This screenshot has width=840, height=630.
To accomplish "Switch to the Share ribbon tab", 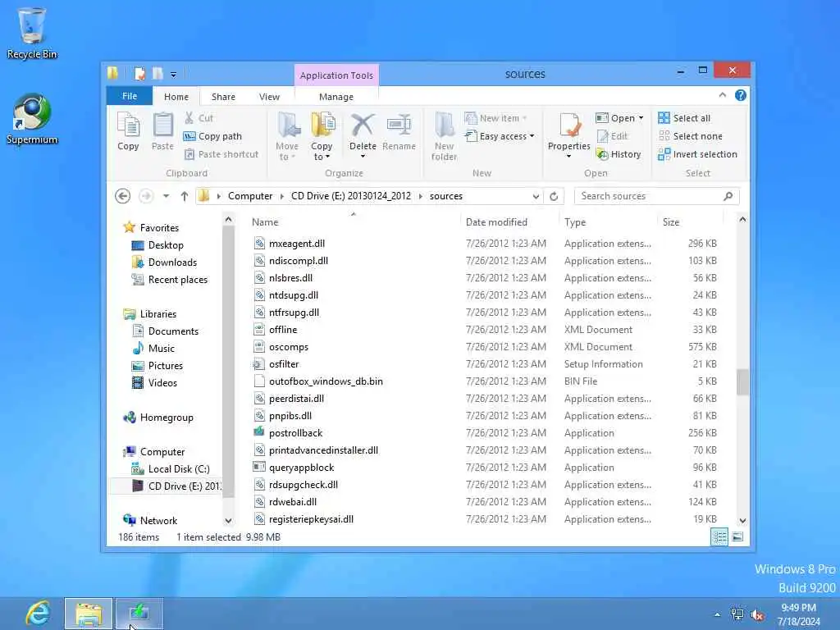I will [223, 97].
